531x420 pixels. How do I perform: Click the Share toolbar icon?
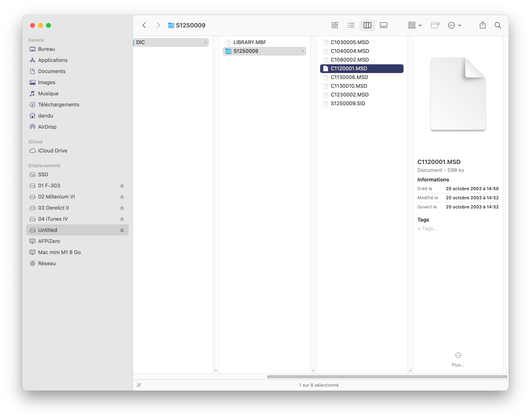coord(482,25)
